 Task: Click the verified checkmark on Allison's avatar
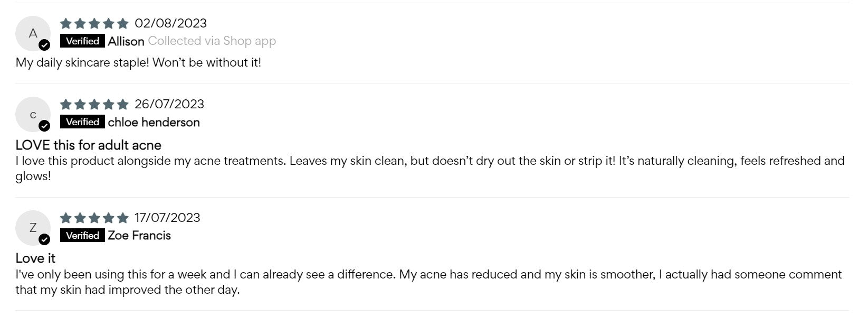click(45, 45)
